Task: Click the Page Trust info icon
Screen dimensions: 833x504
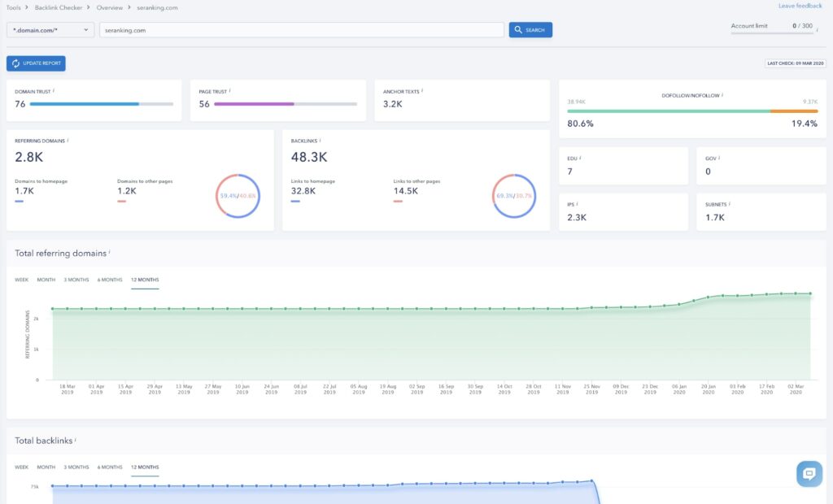Action: [x=230, y=91]
